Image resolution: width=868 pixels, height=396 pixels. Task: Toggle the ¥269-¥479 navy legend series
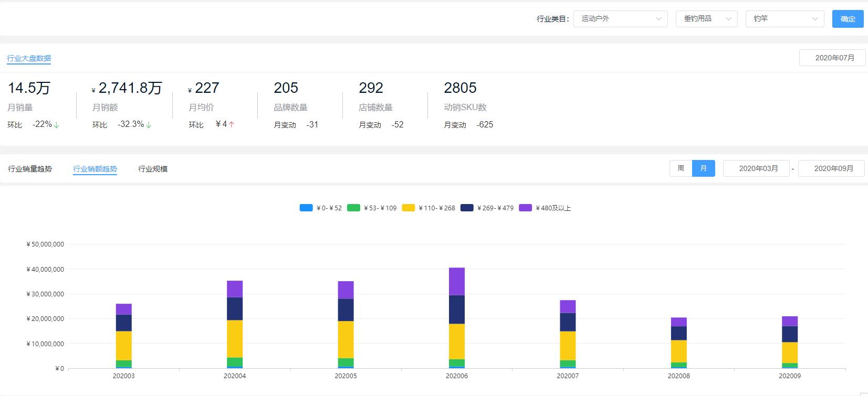(x=467, y=208)
